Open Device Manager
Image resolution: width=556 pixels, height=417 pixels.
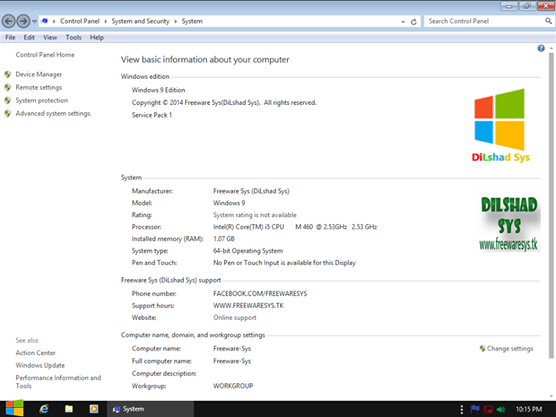pyautogui.click(x=39, y=74)
